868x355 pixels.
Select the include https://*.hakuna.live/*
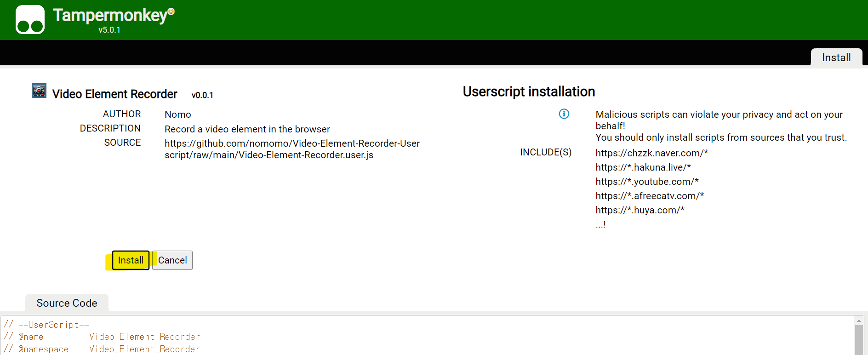click(x=643, y=167)
